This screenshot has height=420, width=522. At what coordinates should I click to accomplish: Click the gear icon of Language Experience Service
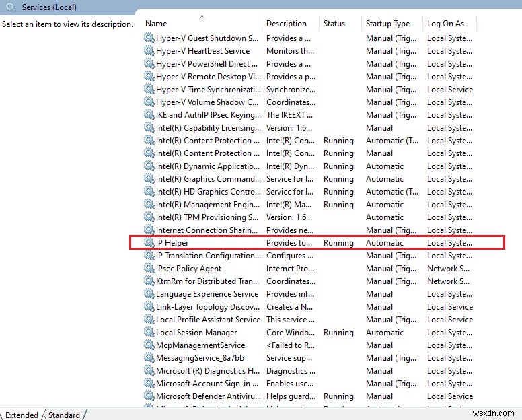click(x=149, y=293)
